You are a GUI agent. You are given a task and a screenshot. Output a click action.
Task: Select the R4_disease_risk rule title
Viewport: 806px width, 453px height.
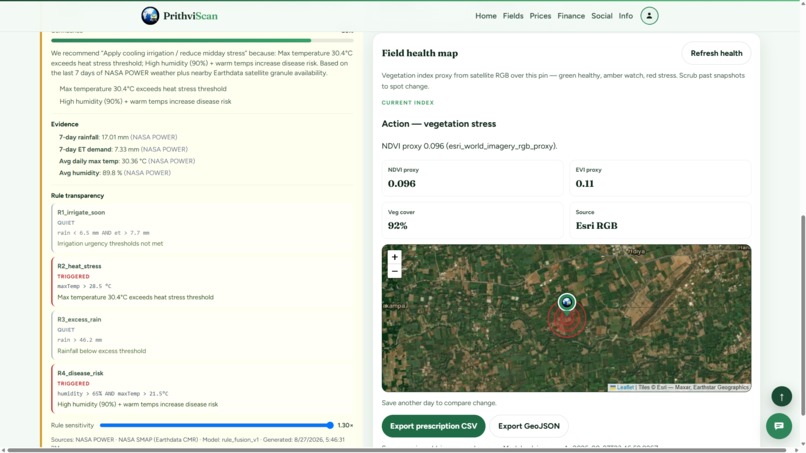tap(80, 373)
